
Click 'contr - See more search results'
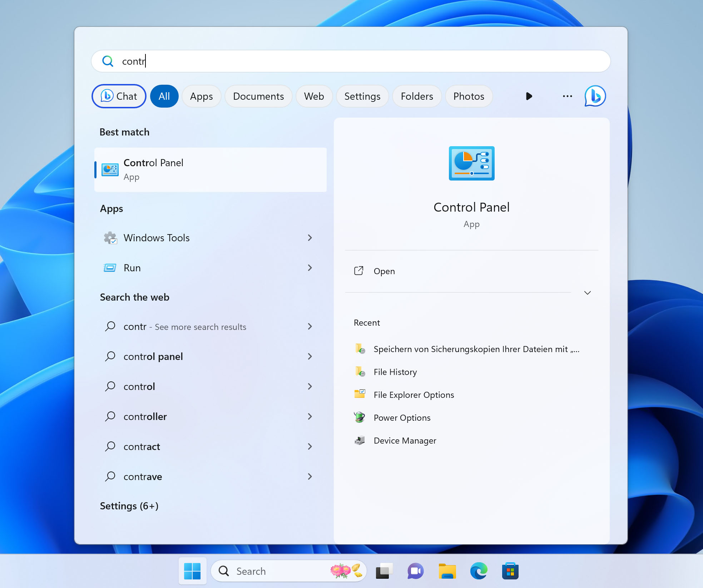[x=185, y=327]
